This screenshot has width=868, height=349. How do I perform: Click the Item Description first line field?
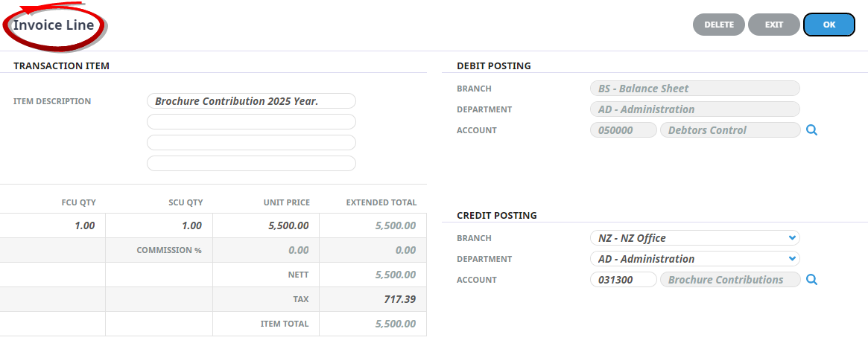click(x=251, y=101)
